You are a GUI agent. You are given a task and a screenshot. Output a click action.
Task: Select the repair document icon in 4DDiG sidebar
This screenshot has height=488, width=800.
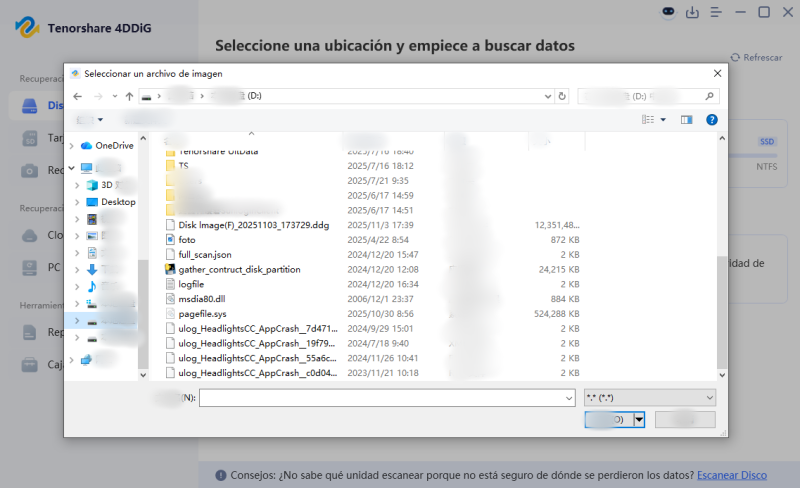pos(30,332)
